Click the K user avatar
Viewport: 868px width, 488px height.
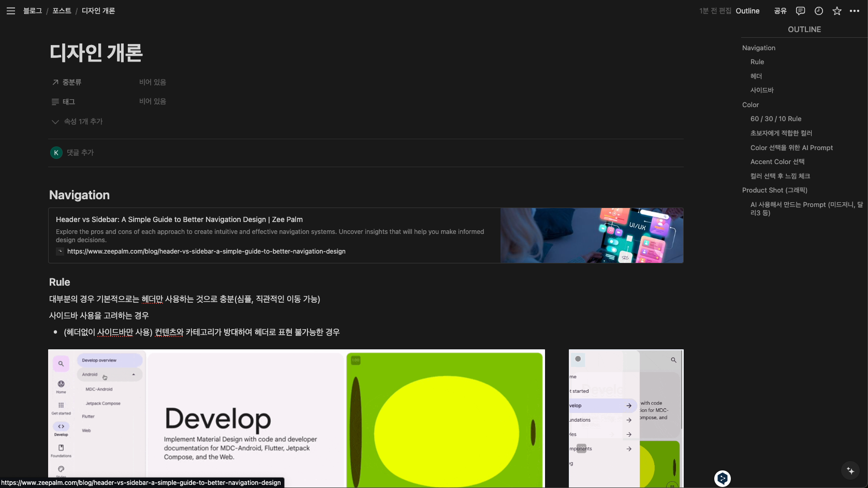pyautogui.click(x=56, y=153)
